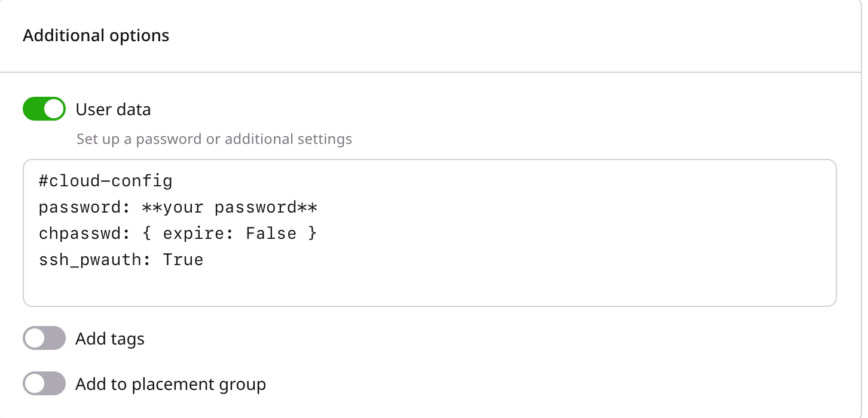Click the "Add to placement group" label
868x418 pixels.
170,385
